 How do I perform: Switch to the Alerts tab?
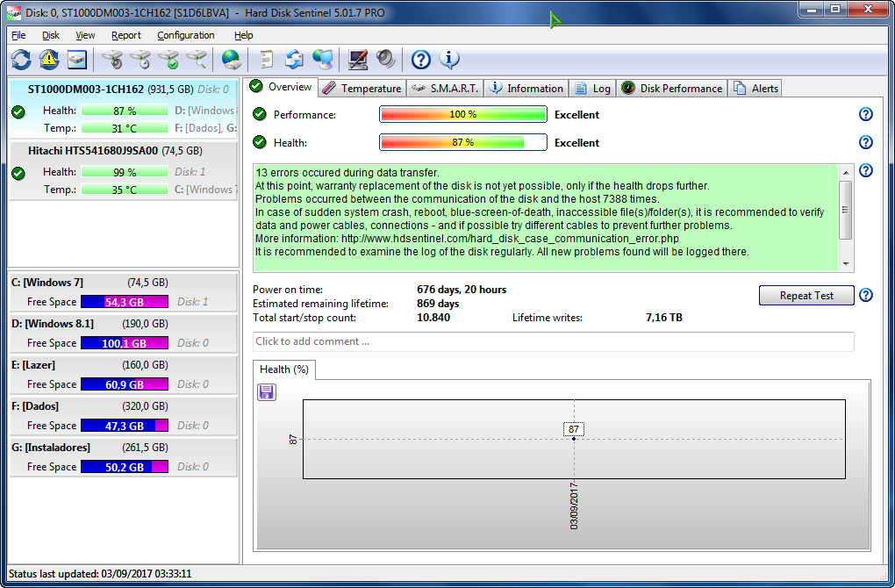pyautogui.click(x=756, y=88)
